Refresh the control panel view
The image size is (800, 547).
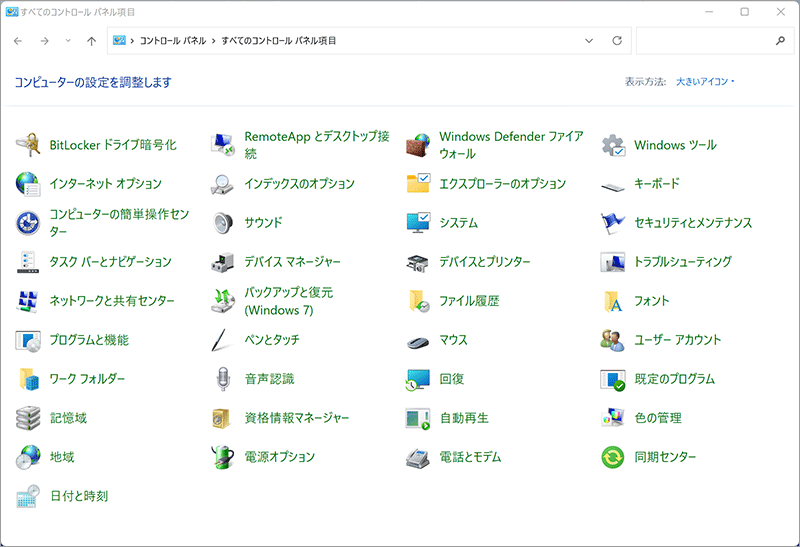(x=617, y=41)
